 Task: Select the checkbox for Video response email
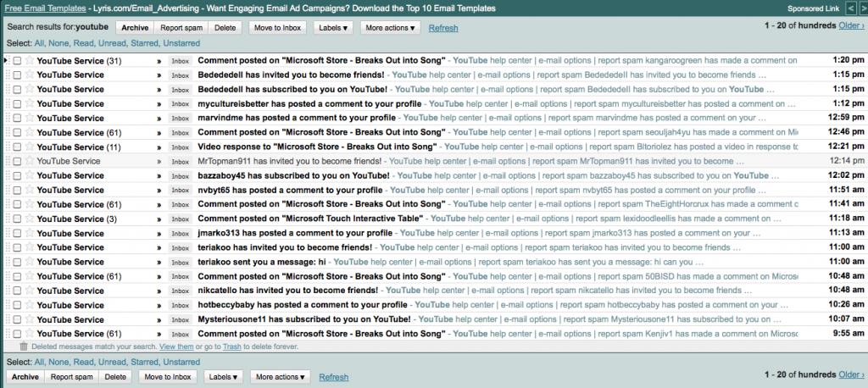(17, 147)
